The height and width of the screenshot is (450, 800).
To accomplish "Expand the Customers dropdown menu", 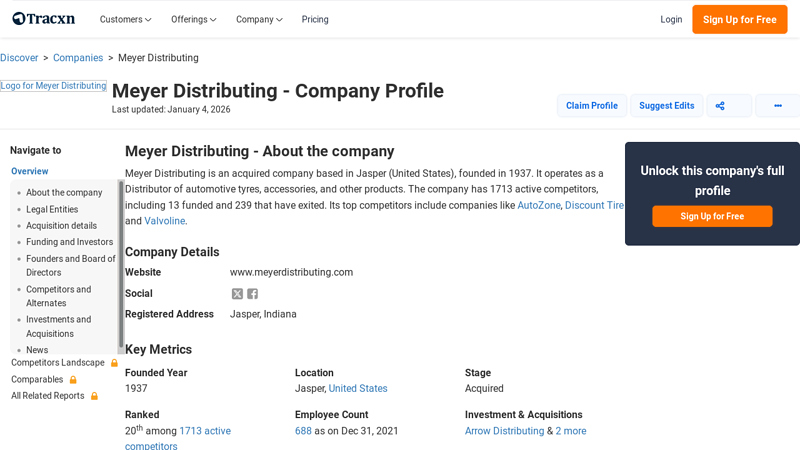I will (x=125, y=20).
